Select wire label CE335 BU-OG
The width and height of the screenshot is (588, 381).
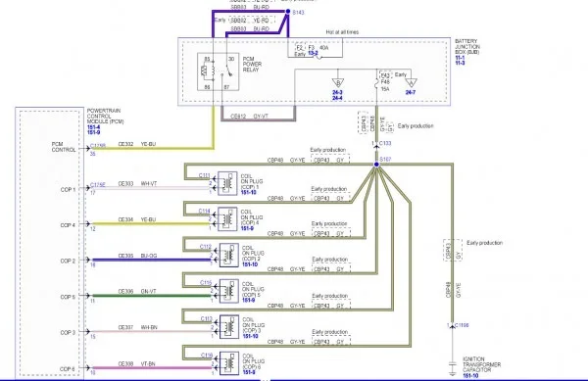[x=137, y=256]
